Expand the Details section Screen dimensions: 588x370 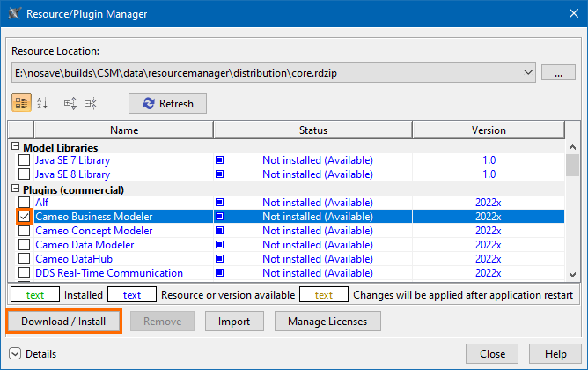click(x=15, y=354)
